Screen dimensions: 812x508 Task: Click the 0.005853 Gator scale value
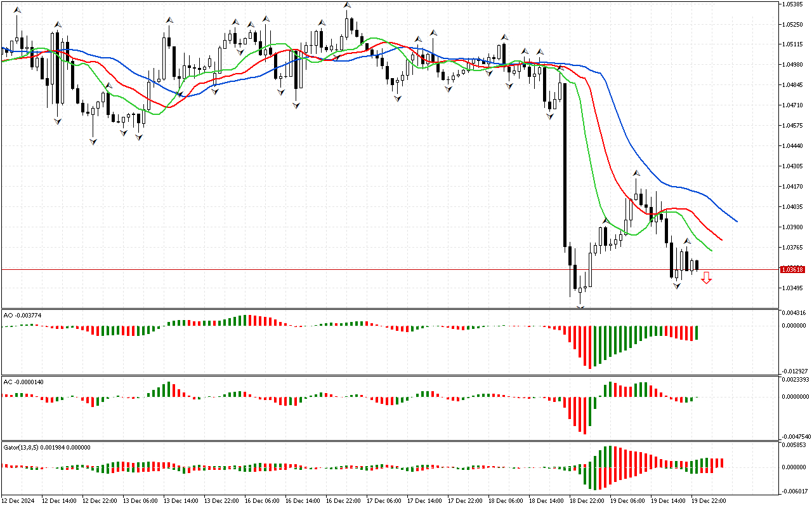pos(794,446)
